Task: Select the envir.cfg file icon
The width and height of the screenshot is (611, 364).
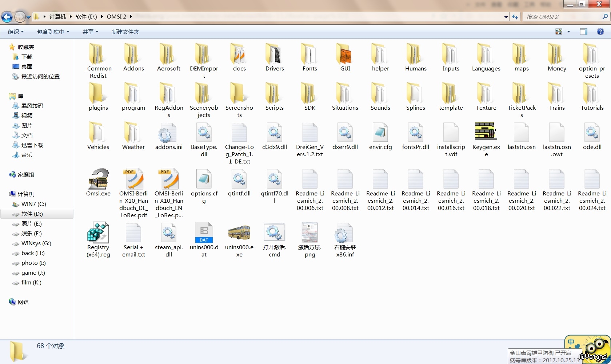Action: (380, 133)
